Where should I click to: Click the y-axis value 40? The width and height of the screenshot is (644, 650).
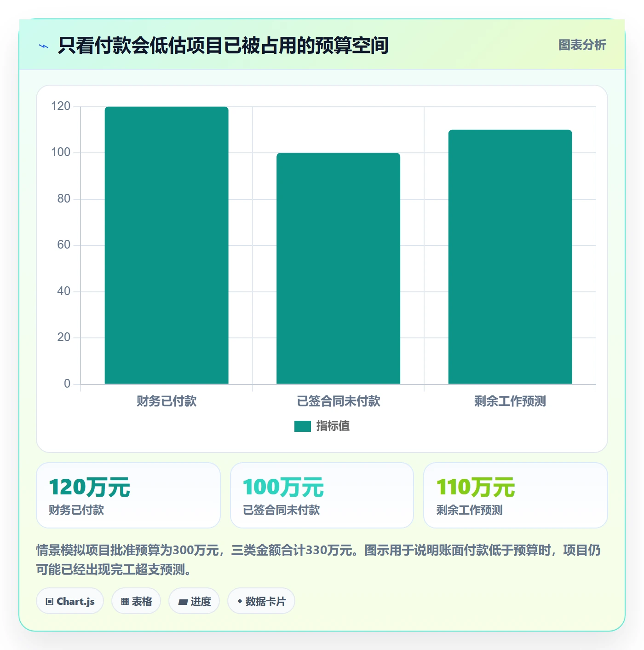(x=64, y=291)
